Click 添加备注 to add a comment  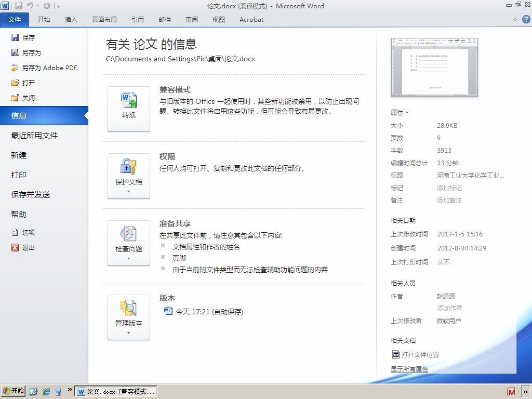[x=449, y=201]
